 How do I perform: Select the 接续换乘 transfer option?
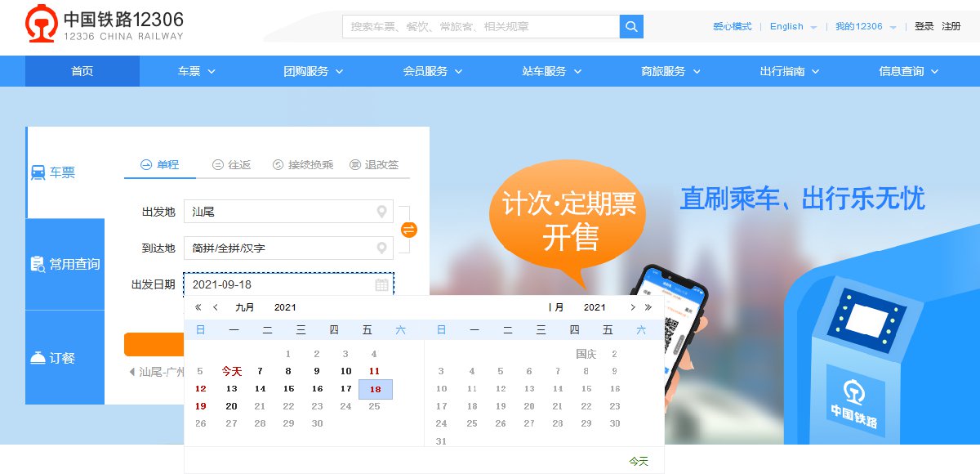coord(303,164)
